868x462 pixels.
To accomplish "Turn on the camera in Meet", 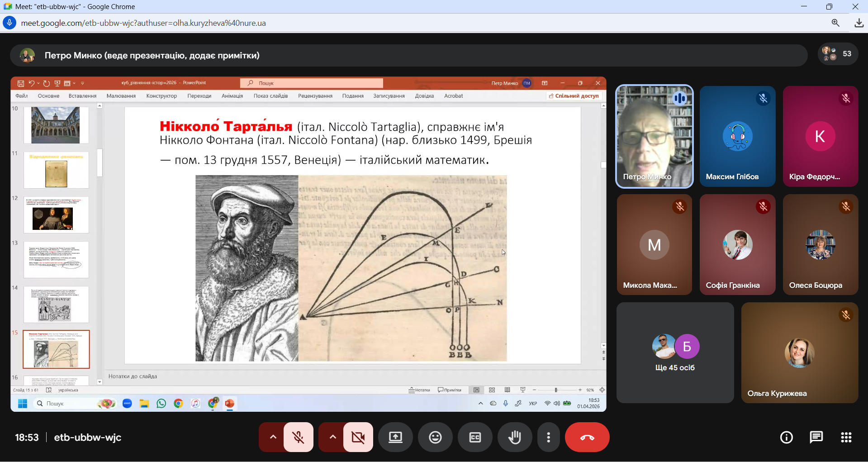I will coord(358,437).
